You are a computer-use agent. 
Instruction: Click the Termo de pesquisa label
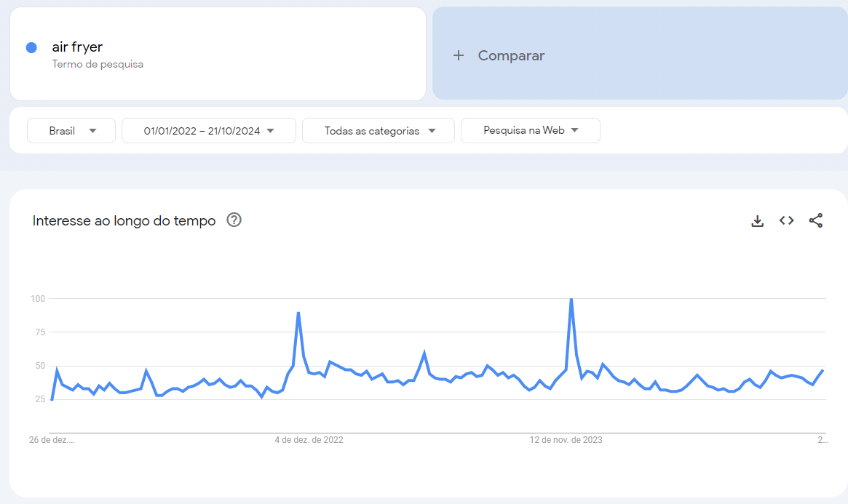pyautogui.click(x=98, y=64)
